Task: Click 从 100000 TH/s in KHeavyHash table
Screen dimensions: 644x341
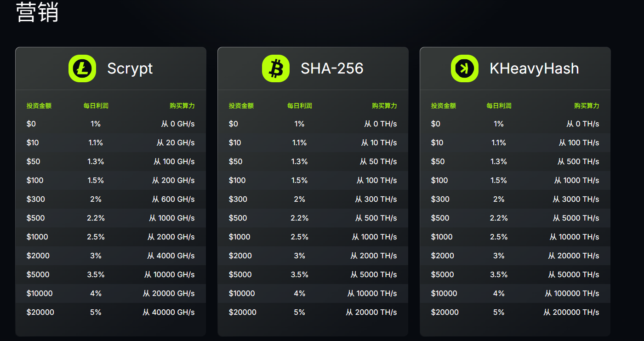Action: pyautogui.click(x=572, y=293)
